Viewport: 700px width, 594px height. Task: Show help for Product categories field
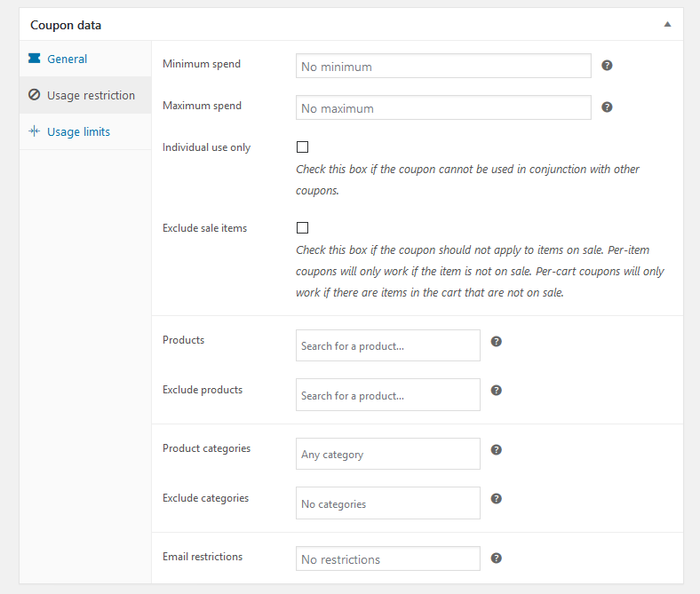(496, 450)
